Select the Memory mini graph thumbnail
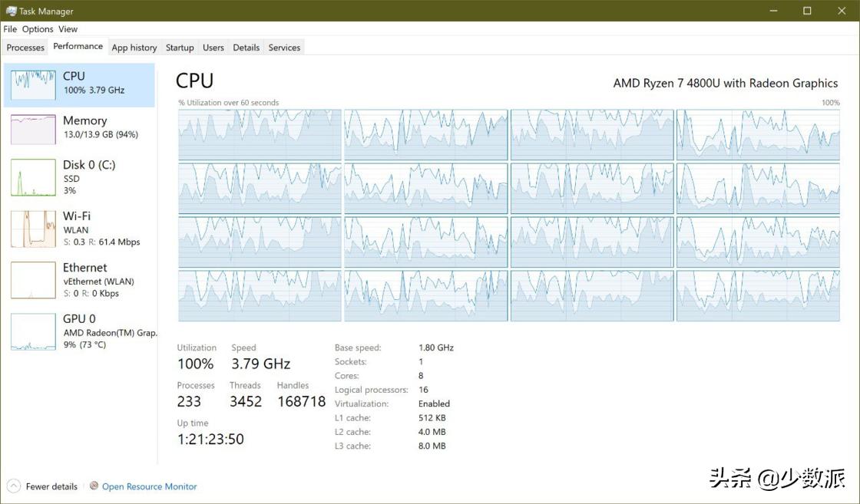 click(34, 130)
